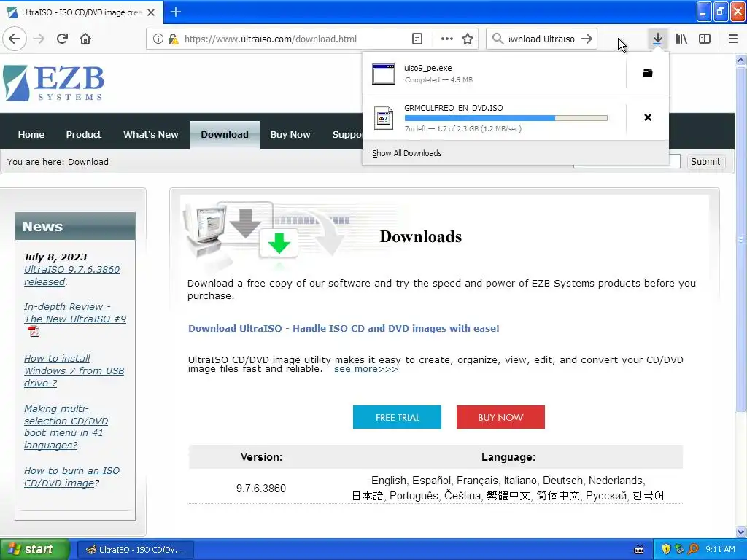The width and height of the screenshot is (747, 560).
Task: Click the see more>>> link
Action: [x=366, y=368]
